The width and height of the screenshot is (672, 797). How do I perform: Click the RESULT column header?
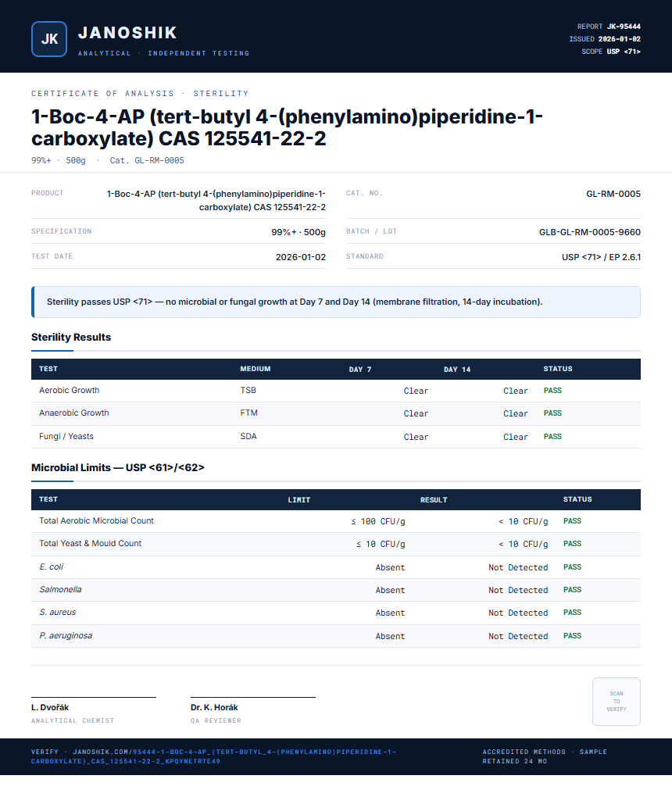(x=434, y=500)
